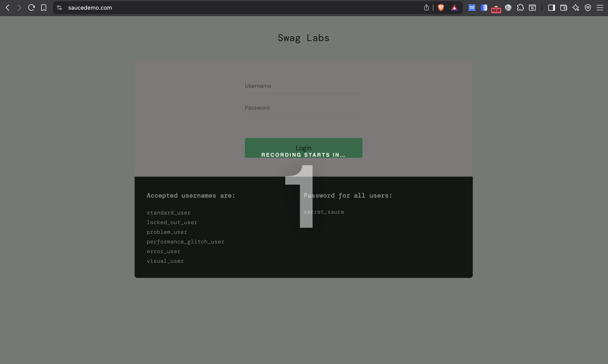This screenshot has height=364, width=608.
Task: Open the browser hamburger main menu
Action: (x=600, y=8)
